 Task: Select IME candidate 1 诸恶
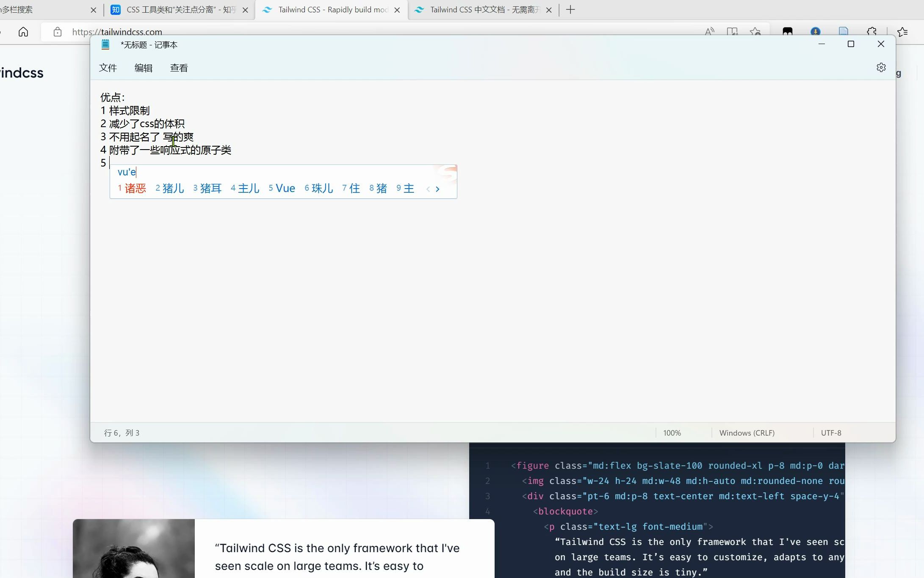click(x=132, y=189)
